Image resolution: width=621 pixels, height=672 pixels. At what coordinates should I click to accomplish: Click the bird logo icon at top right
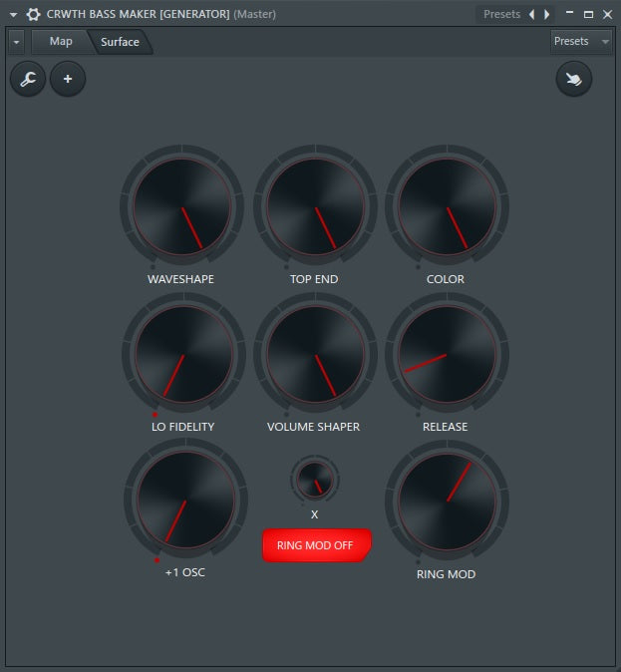click(574, 79)
